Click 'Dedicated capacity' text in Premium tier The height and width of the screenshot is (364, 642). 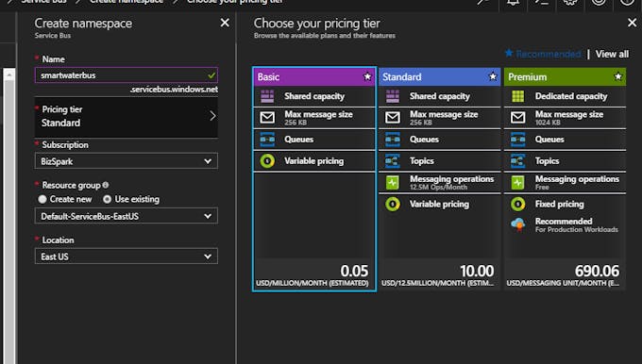pos(571,96)
